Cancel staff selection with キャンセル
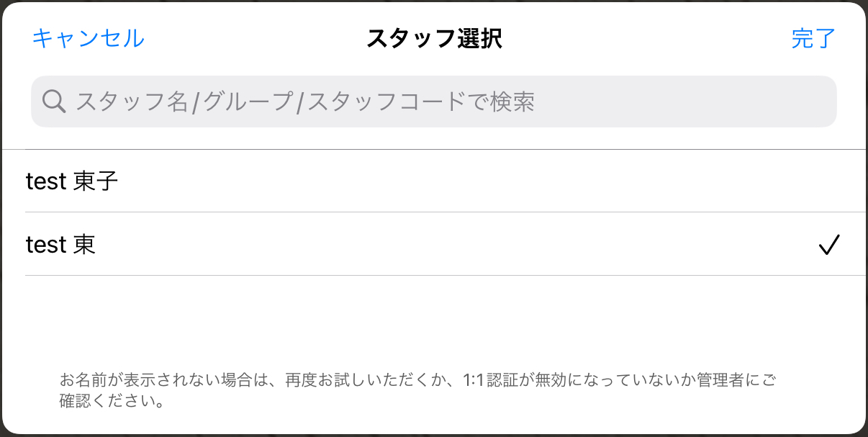The height and width of the screenshot is (437, 868). point(88,38)
